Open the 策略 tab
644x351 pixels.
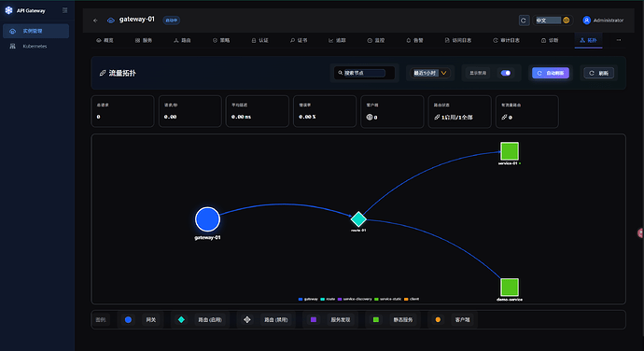[x=221, y=40]
